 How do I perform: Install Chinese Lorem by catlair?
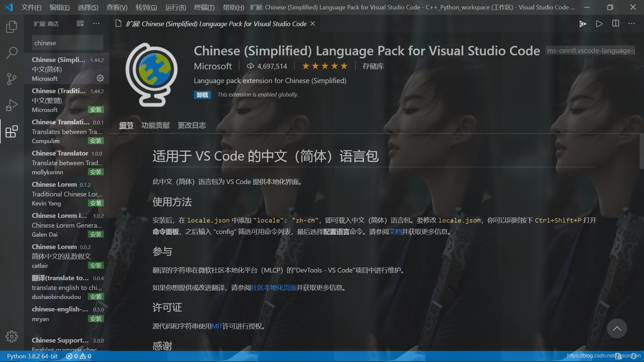pyautogui.click(x=96, y=265)
